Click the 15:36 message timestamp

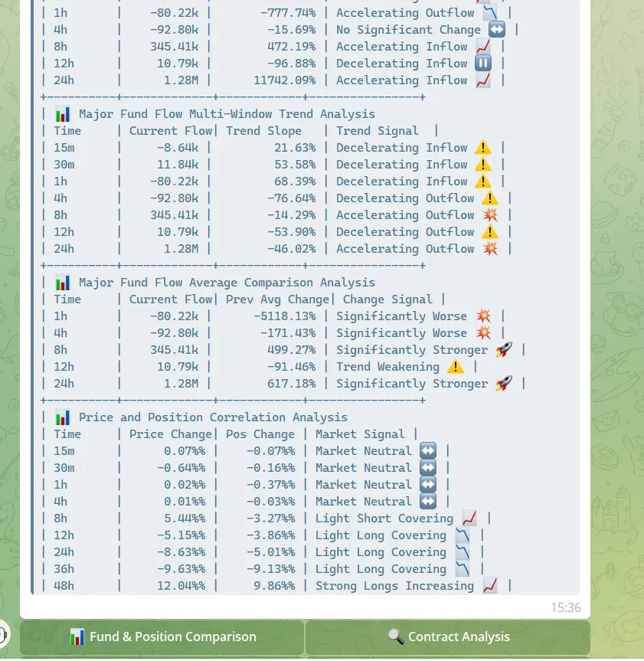[566, 607]
